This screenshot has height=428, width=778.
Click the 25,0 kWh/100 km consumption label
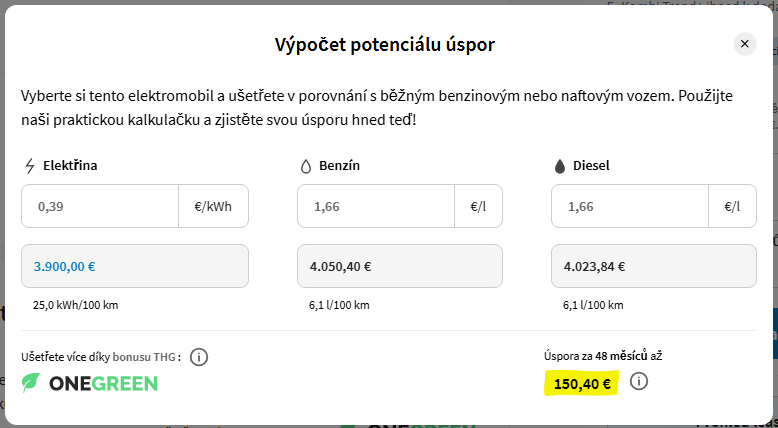(76, 305)
